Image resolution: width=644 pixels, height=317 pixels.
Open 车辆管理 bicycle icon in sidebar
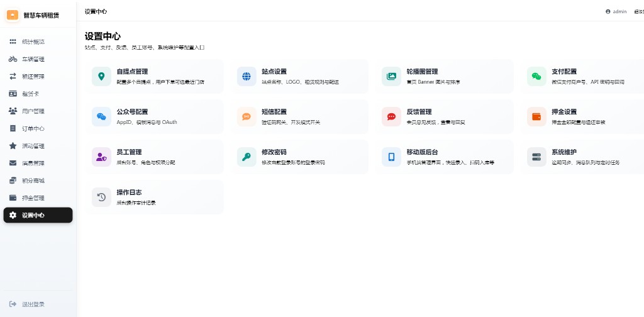(x=13, y=59)
